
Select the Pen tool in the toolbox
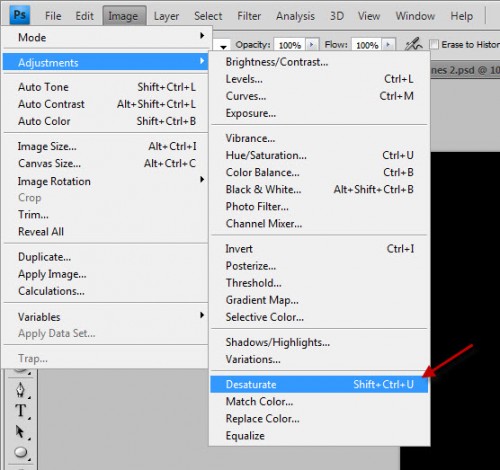click(x=21, y=389)
